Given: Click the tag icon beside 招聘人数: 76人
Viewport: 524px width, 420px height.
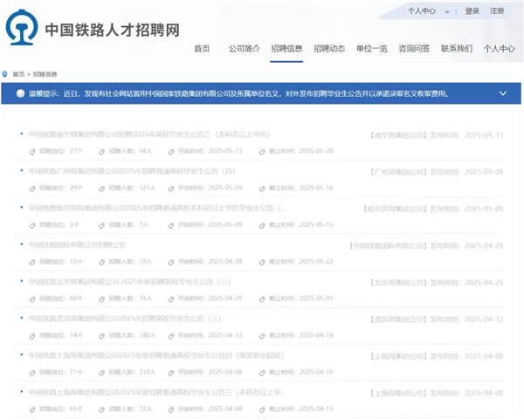Looking at the screenshot, I should coord(101,299).
